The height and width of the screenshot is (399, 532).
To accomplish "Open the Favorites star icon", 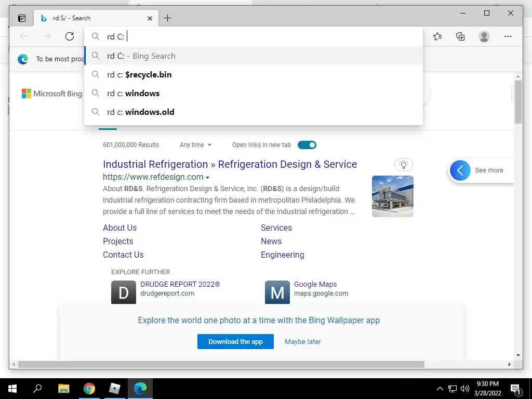I will [x=437, y=36].
